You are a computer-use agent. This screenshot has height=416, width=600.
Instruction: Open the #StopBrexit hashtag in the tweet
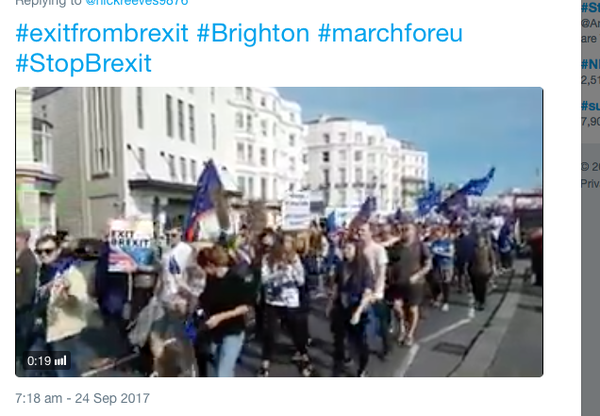[x=83, y=63]
